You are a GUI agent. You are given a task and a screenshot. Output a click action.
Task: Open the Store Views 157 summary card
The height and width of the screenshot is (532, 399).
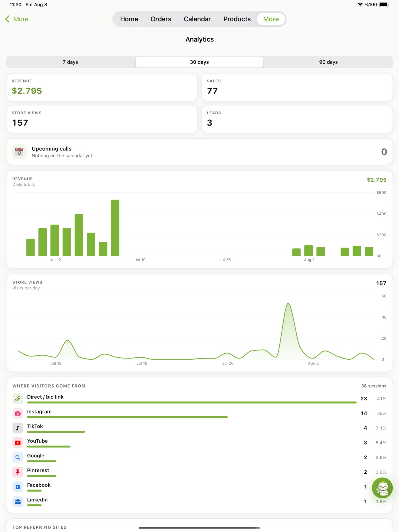tap(102, 119)
